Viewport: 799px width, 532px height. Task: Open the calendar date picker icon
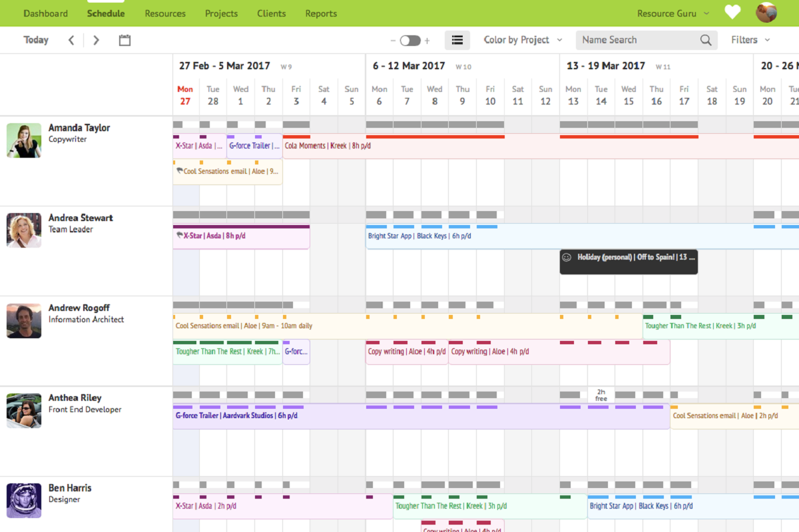[125, 39]
